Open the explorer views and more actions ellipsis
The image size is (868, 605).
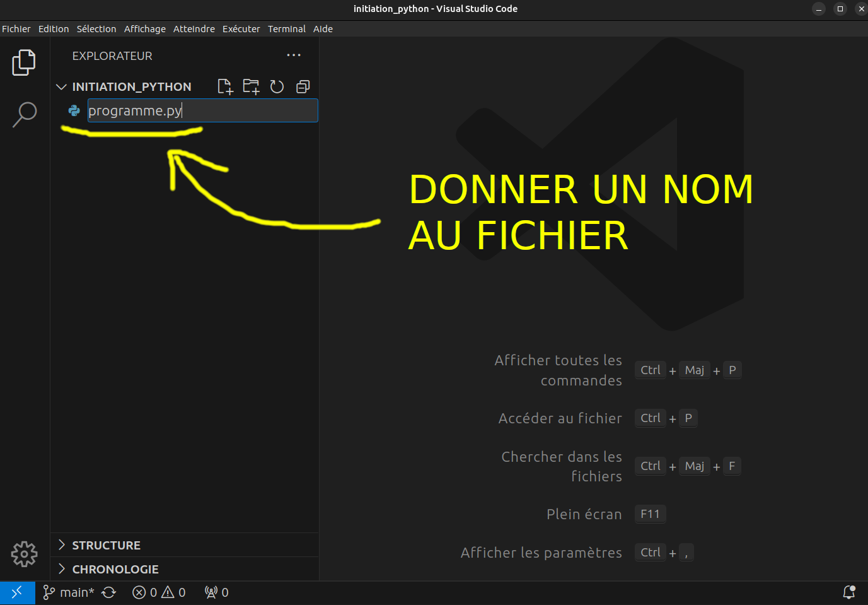tap(294, 56)
